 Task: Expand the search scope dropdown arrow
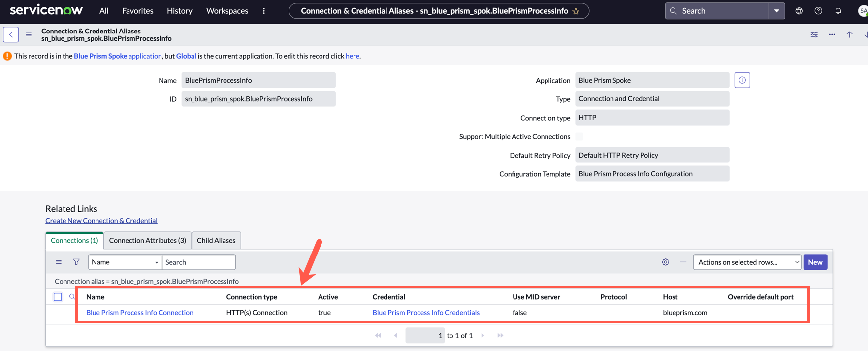pos(777,11)
